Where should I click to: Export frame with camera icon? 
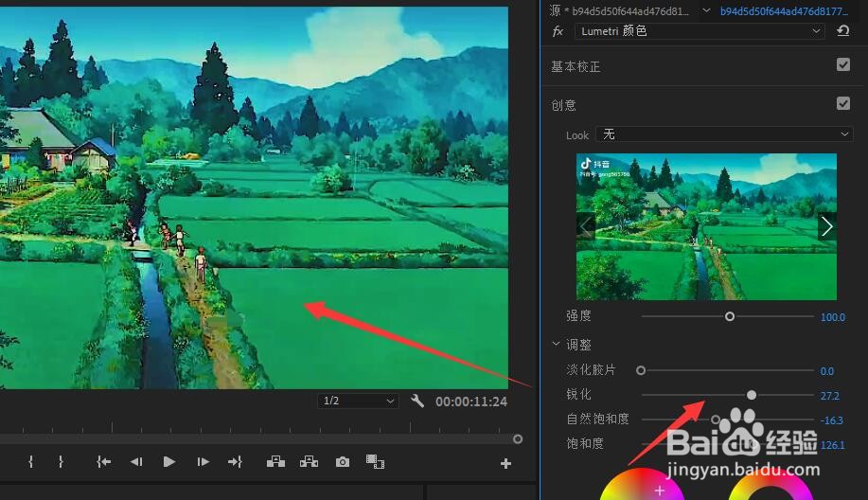click(x=343, y=462)
